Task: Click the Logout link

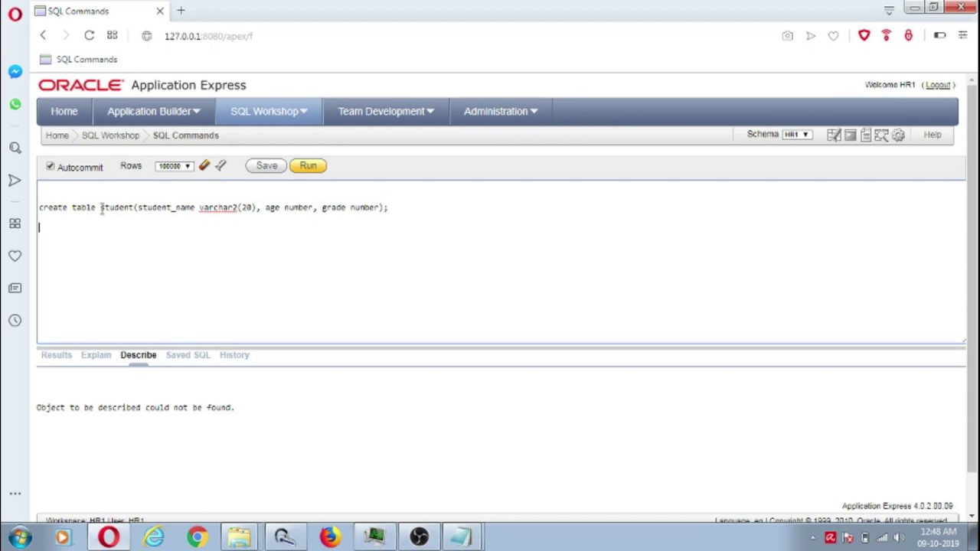Action: point(938,85)
